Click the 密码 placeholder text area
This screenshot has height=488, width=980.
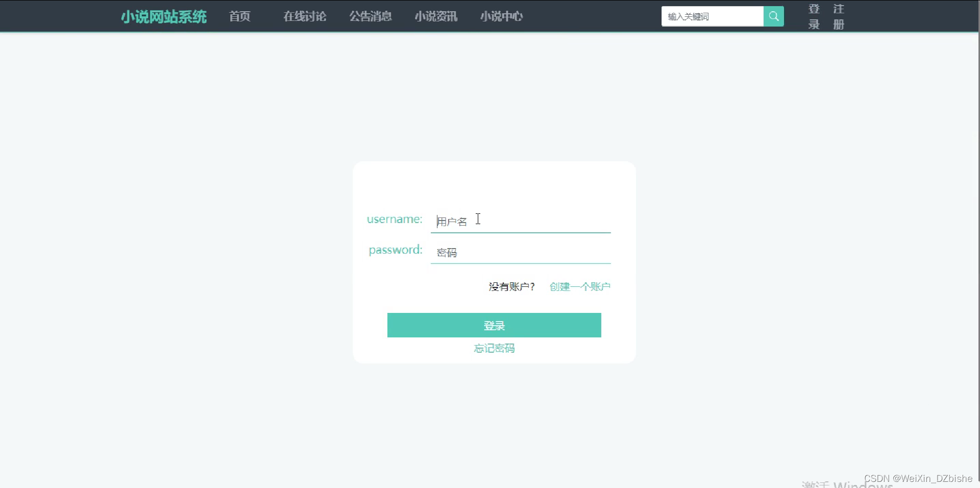point(447,252)
